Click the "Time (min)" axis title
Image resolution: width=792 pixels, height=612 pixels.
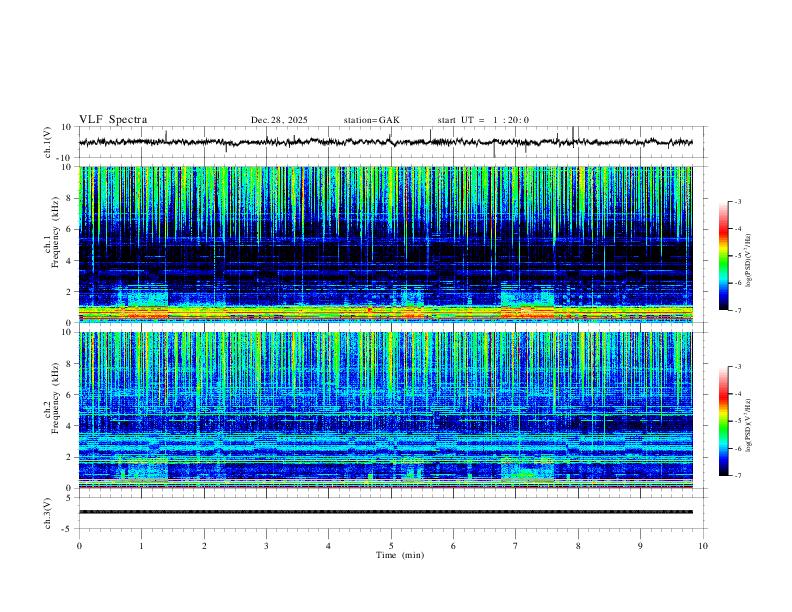tap(400, 555)
